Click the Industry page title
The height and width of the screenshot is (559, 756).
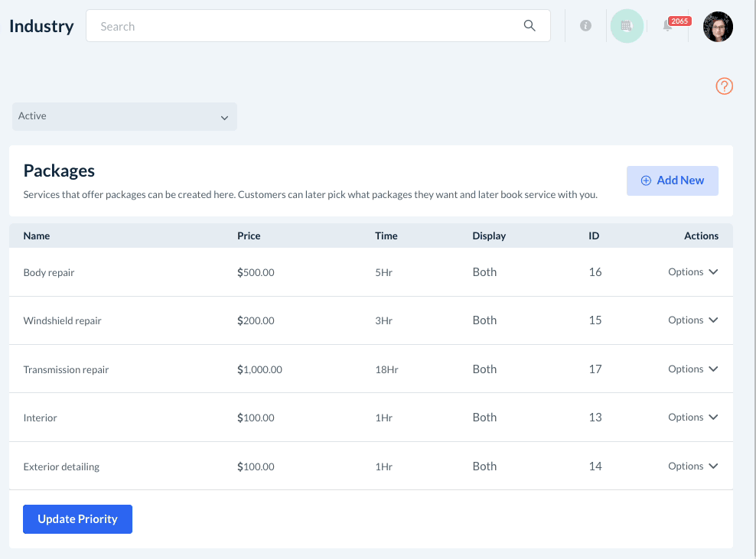pos(41,26)
